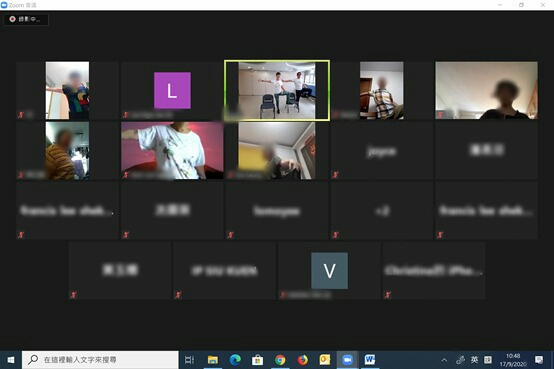Click the highlighted active speaker video
Screen dimensions: 554x369
(277, 90)
